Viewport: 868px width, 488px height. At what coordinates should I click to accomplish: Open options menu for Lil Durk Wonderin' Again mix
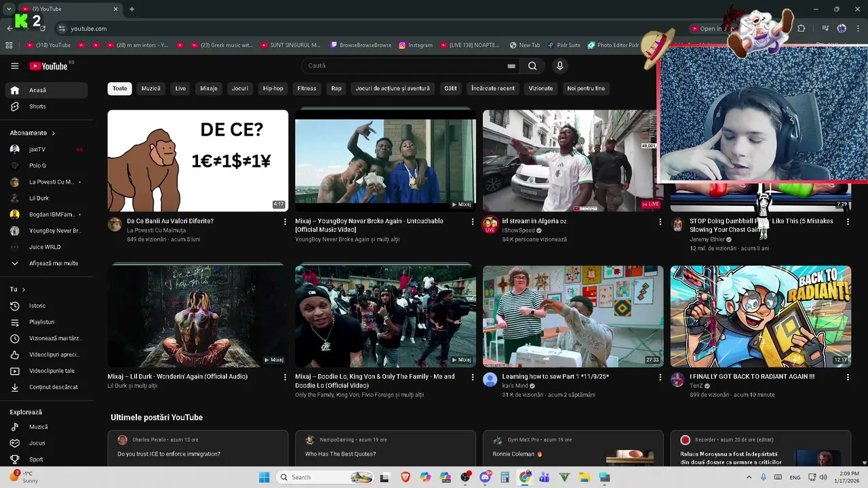tap(285, 377)
